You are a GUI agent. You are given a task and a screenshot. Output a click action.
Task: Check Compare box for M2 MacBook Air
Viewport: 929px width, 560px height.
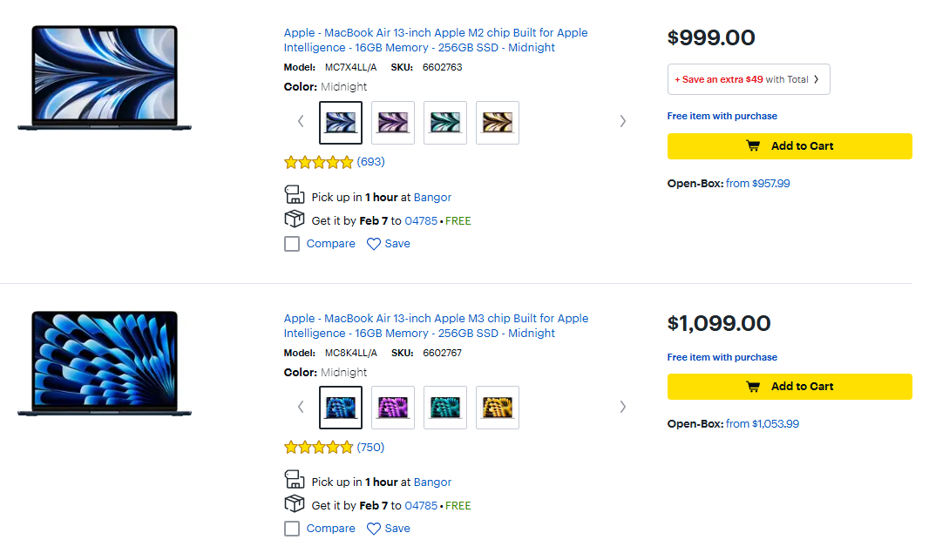292,244
